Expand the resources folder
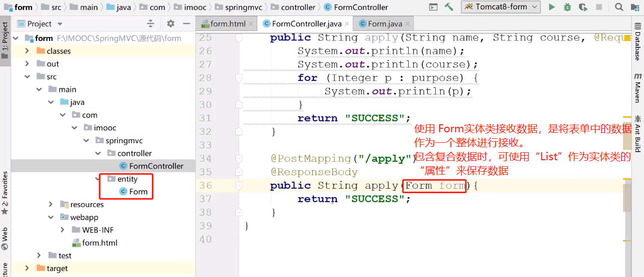This screenshot has width=644, height=277. pos(50,205)
